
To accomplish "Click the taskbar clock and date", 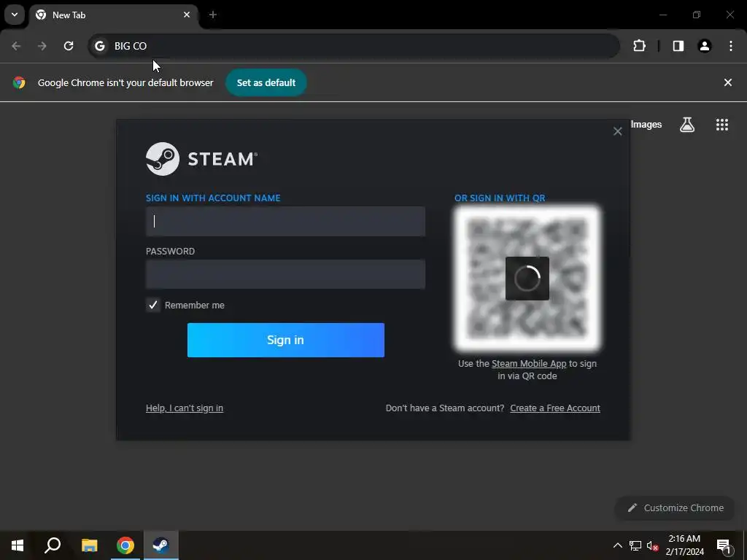I will (684, 545).
